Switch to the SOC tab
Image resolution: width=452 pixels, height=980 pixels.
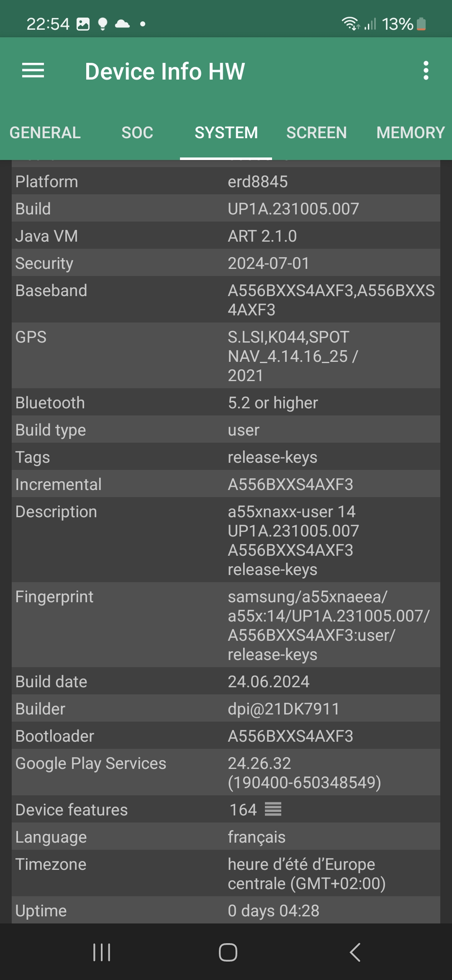point(137,133)
